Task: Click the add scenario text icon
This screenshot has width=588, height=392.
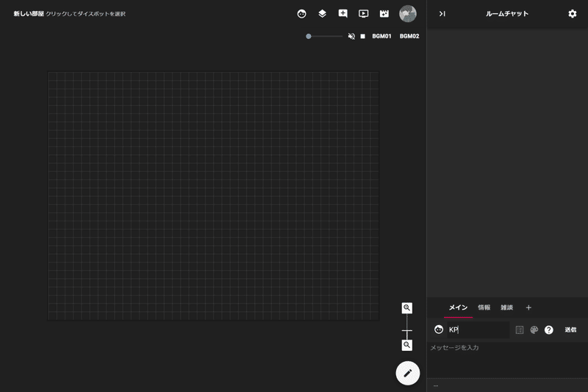Action: (x=343, y=14)
